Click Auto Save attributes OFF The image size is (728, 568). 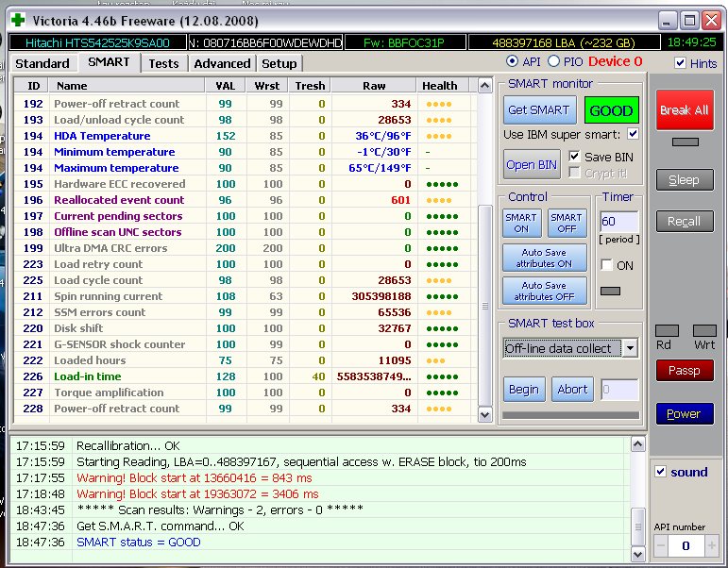point(544,291)
